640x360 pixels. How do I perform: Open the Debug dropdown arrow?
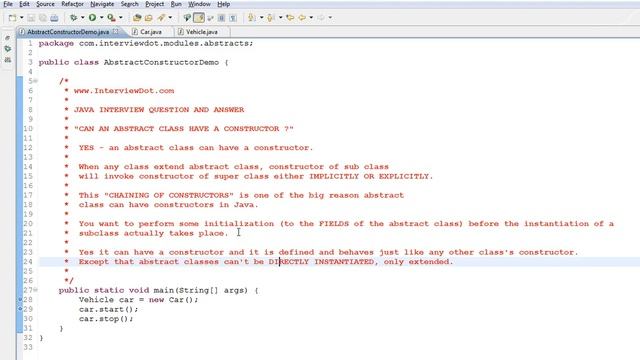(82, 18)
